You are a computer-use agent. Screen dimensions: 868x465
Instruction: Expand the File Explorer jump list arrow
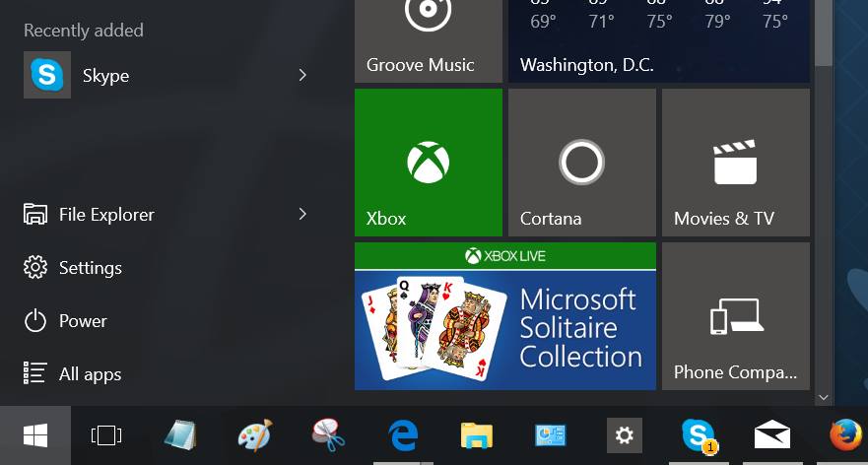coord(302,214)
